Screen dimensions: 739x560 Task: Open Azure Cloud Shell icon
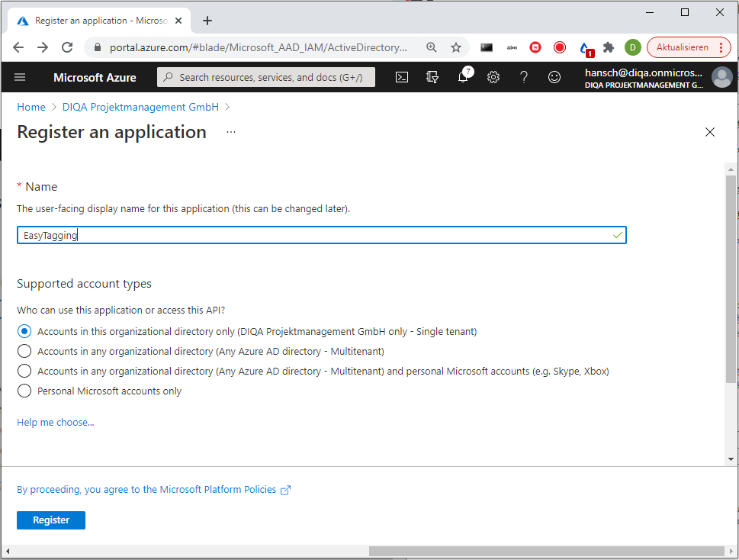point(401,77)
